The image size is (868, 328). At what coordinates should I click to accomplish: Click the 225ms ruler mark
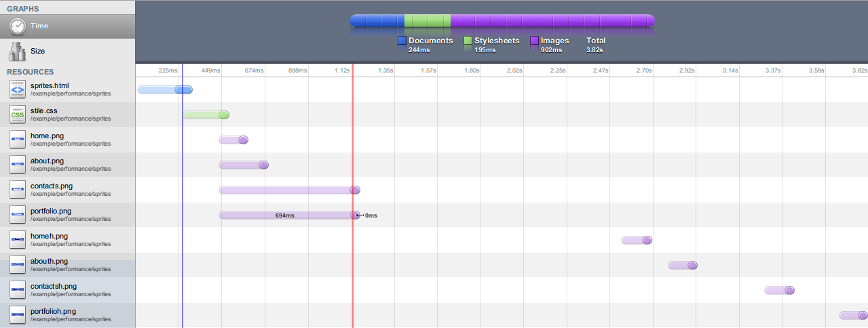(168, 70)
